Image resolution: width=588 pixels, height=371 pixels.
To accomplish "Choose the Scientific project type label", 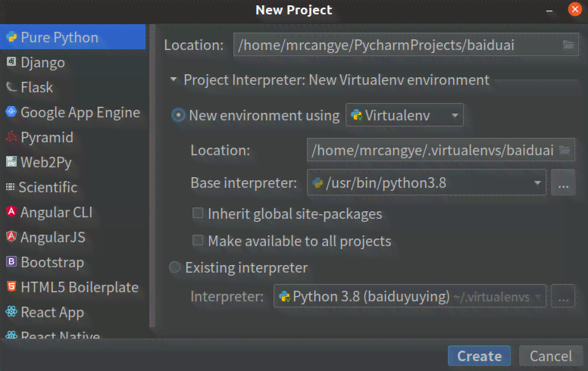I will pyautogui.click(x=48, y=187).
